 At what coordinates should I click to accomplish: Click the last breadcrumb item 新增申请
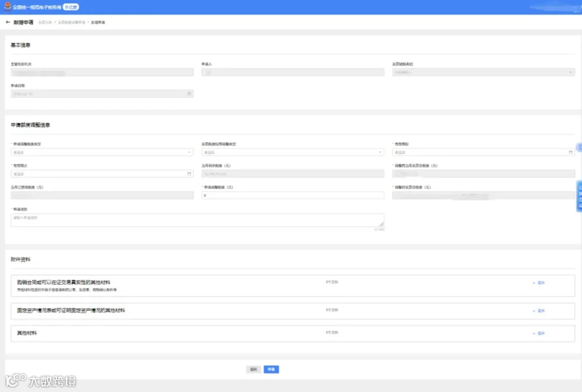98,23
